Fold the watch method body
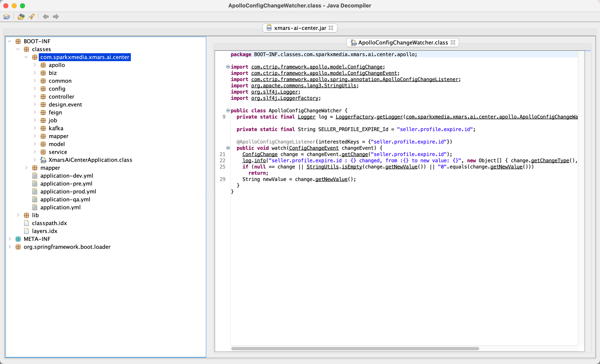 228,148
